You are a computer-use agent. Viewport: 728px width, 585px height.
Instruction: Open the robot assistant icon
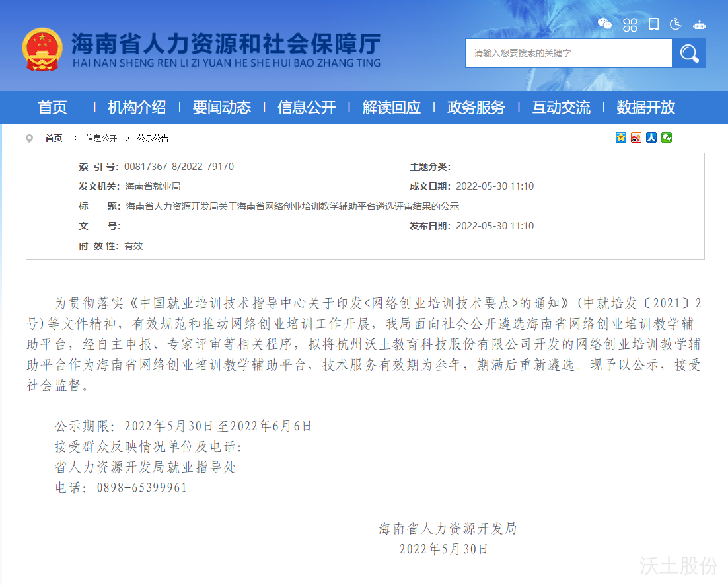coord(699,25)
